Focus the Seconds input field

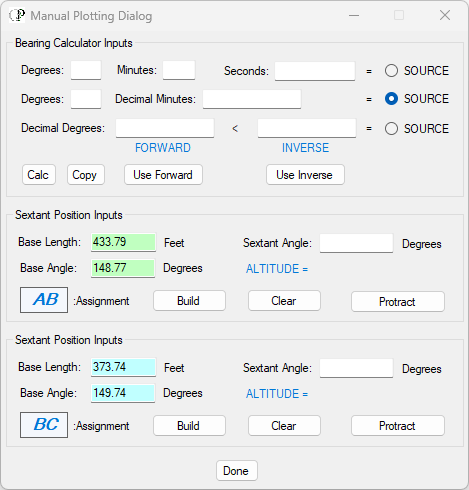tap(315, 71)
